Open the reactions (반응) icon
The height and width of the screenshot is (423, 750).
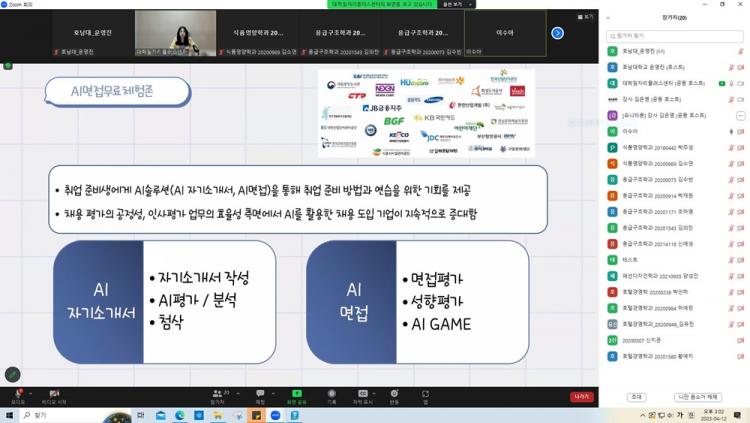[394, 392]
